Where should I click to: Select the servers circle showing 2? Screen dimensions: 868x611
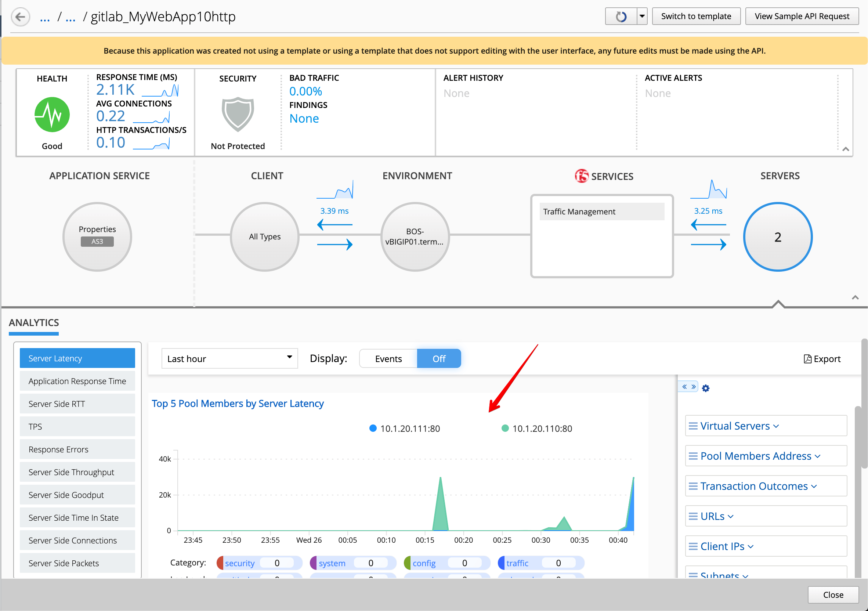tap(777, 237)
